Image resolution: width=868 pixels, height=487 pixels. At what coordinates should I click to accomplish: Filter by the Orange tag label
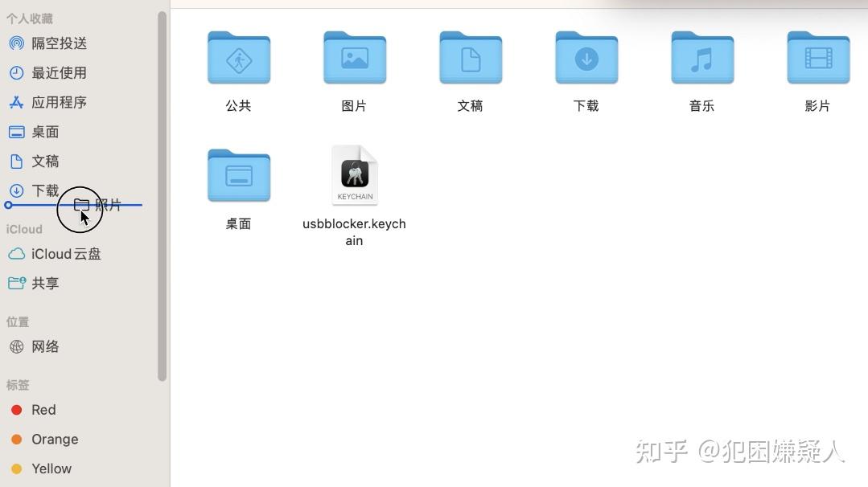55,439
